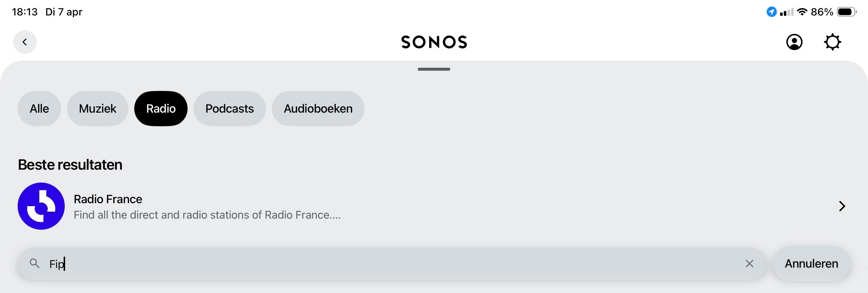868x293 pixels.
Task: Open the account profile icon
Action: tap(794, 42)
